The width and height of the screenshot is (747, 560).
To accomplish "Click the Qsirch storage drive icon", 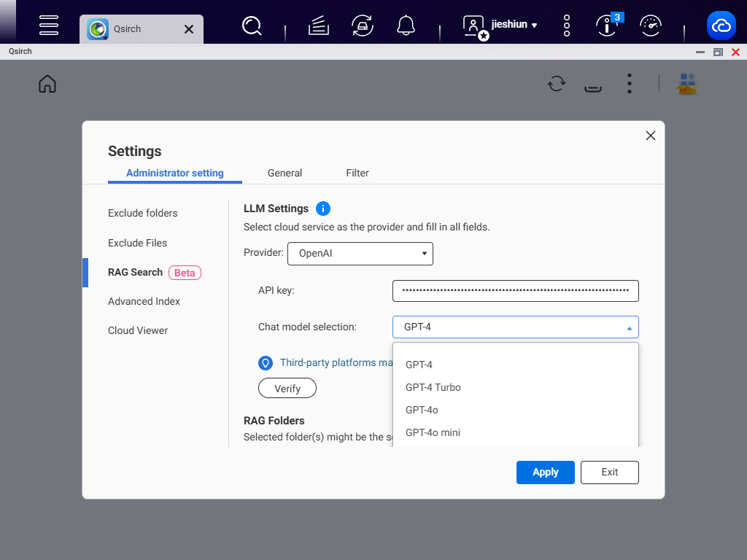I will click(592, 87).
